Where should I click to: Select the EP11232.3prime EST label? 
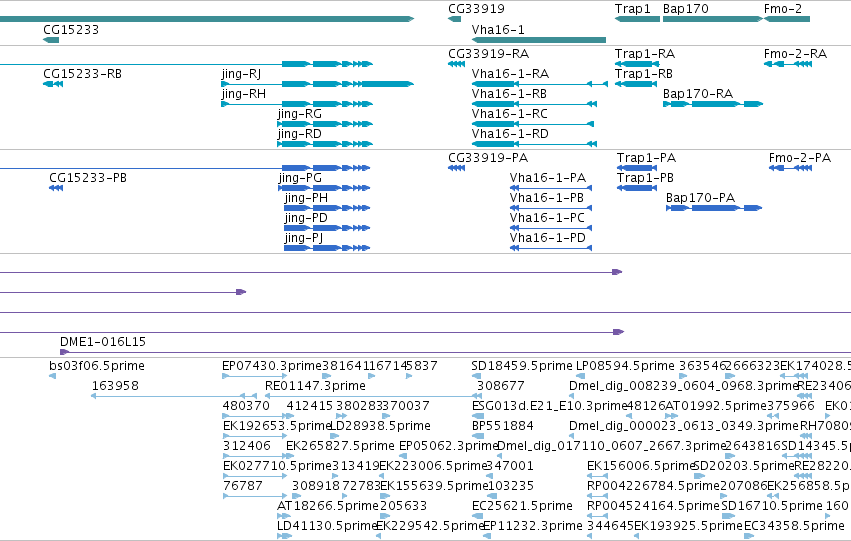[532, 526]
